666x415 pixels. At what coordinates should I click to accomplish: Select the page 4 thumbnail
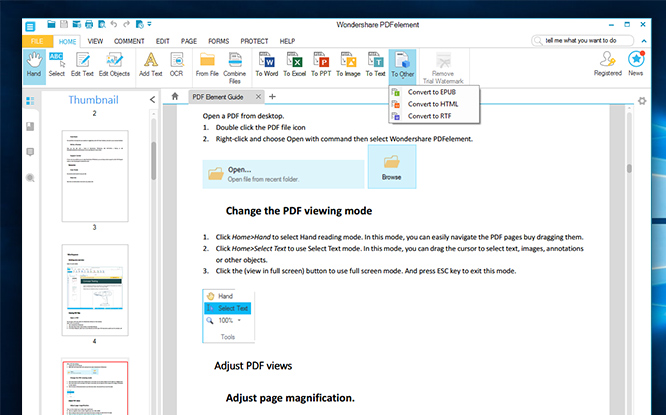(x=95, y=290)
